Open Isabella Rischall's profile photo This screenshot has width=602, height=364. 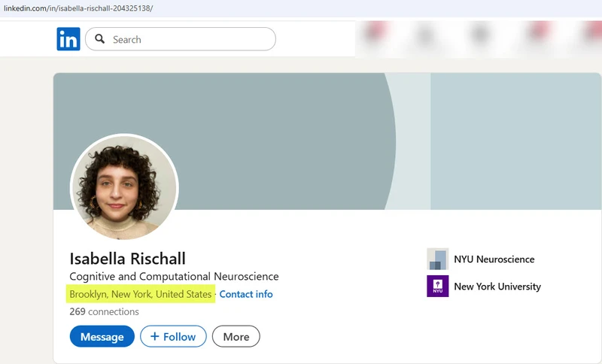click(124, 188)
